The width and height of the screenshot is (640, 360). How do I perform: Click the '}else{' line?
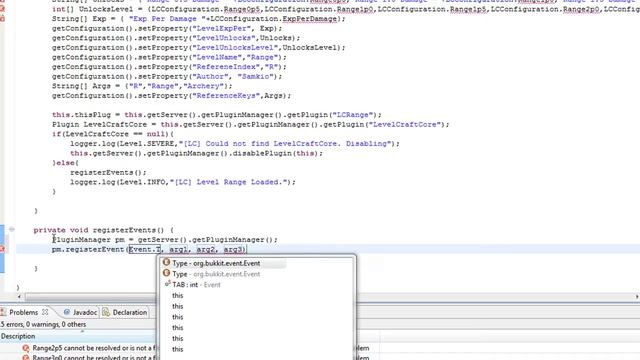pos(65,163)
